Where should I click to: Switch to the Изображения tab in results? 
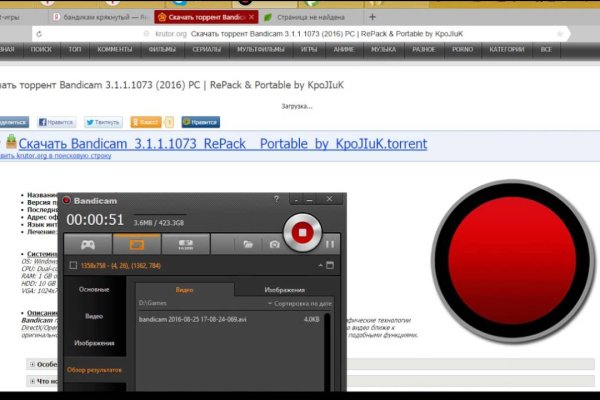pyautogui.click(x=285, y=289)
